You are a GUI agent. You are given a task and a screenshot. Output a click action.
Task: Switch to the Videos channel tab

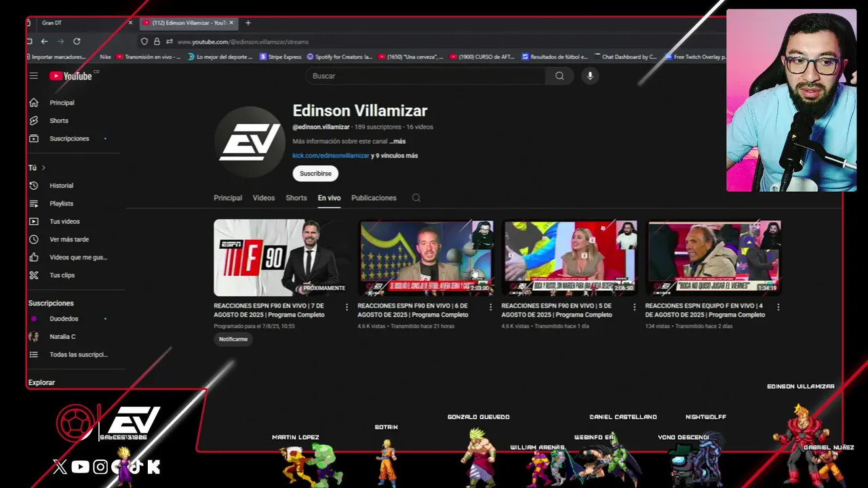click(x=264, y=198)
